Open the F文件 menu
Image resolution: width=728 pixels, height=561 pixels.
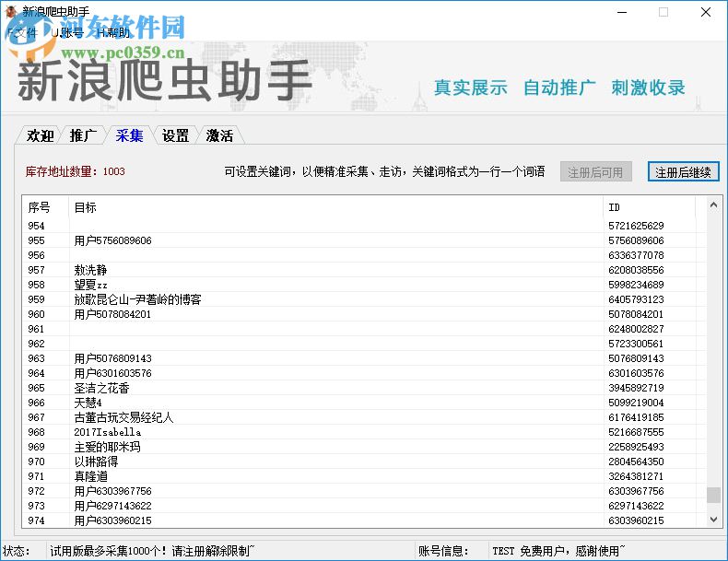click(x=23, y=32)
